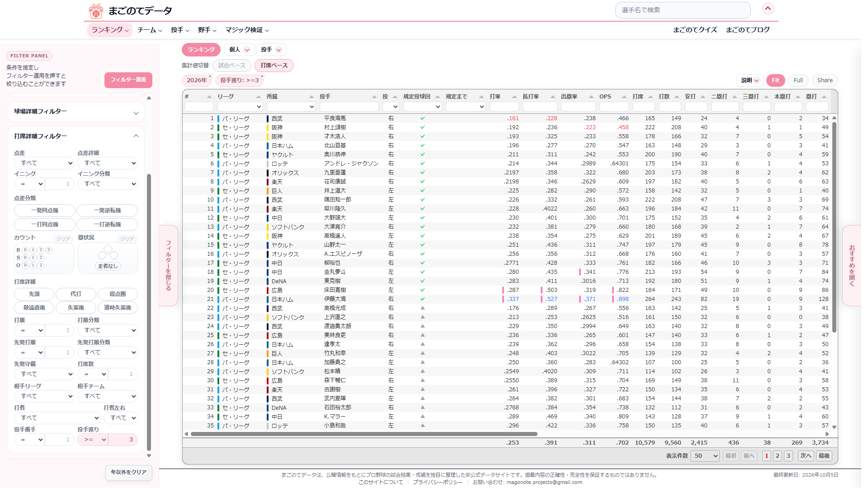
Task: Expand the 球場詳細フィルター section
Action: pos(76,112)
